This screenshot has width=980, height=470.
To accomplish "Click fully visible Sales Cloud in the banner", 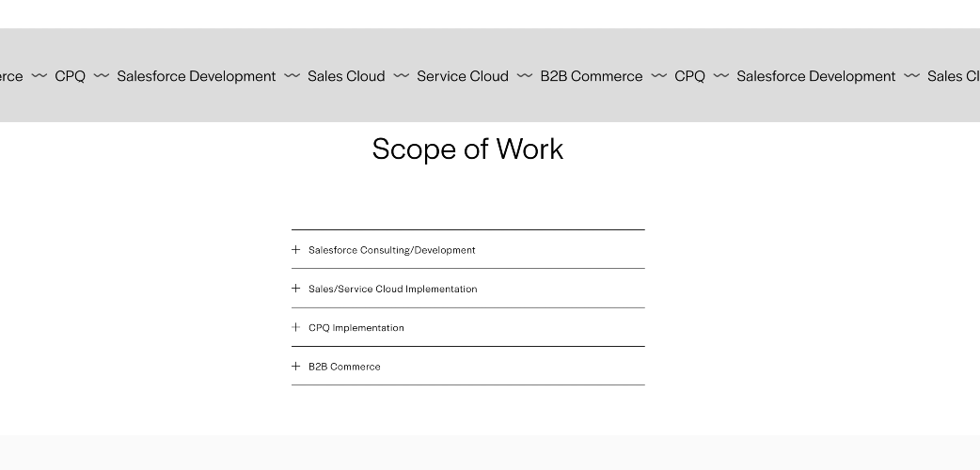I will click(346, 76).
